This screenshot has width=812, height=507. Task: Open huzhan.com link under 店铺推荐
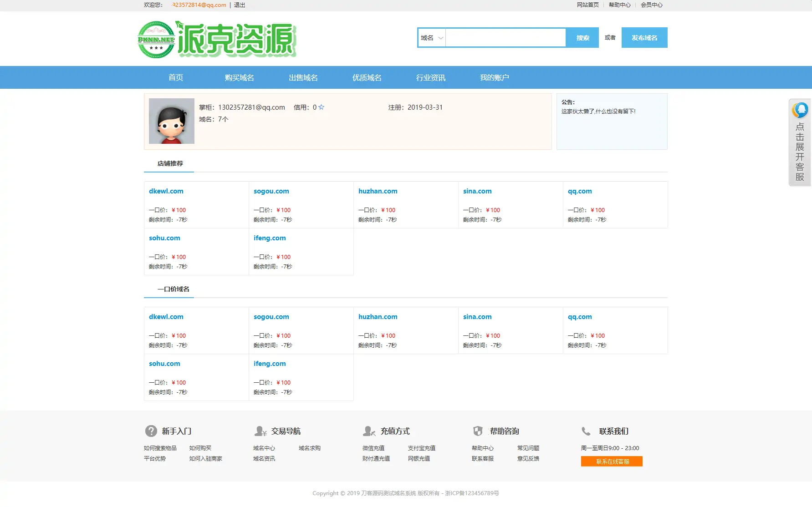[378, 191]
